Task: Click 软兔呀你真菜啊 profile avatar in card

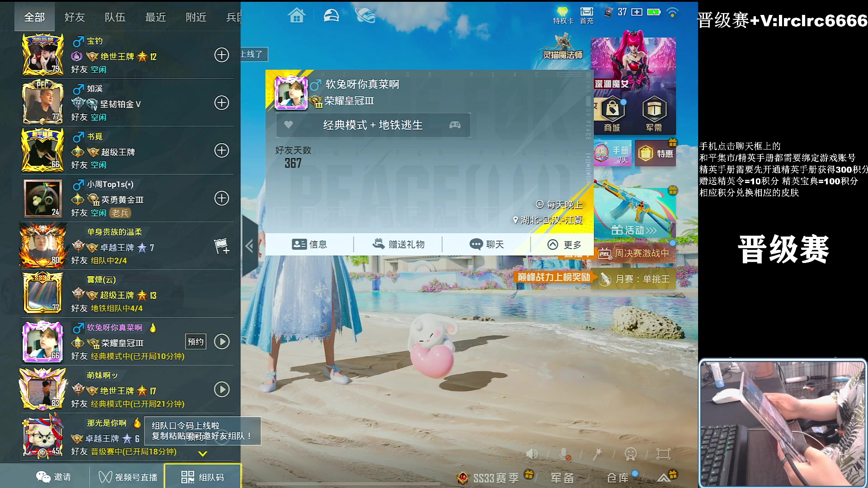Action: coord(292,92)
